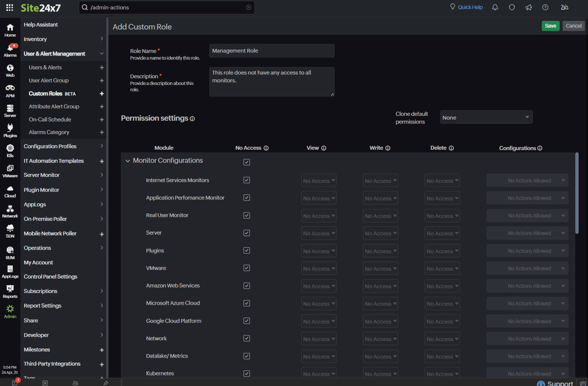Uncheck No Access for Application Perfomance Monitor
Image resolution: width=588 pixels, height=386 pixels.
[x=247, y=198]
